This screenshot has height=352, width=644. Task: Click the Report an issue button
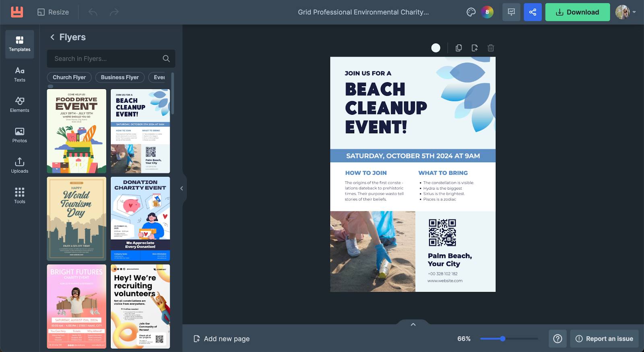point(605,339)
